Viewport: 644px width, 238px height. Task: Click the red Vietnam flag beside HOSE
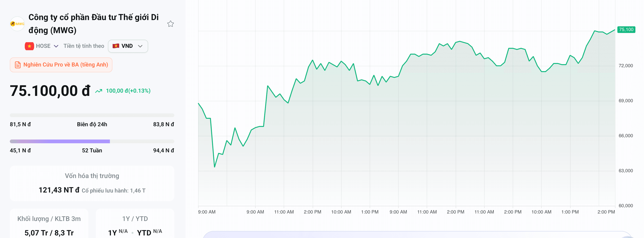(29, 46)
